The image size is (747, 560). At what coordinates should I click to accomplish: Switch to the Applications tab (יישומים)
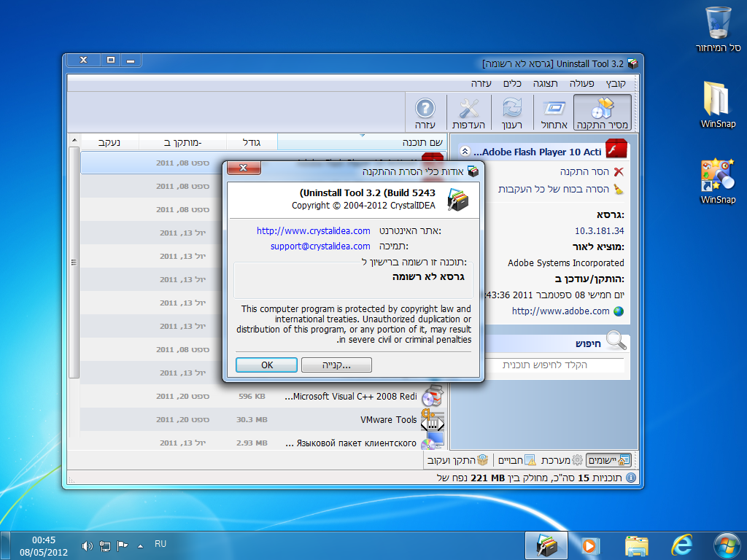(x=609, y=460)
